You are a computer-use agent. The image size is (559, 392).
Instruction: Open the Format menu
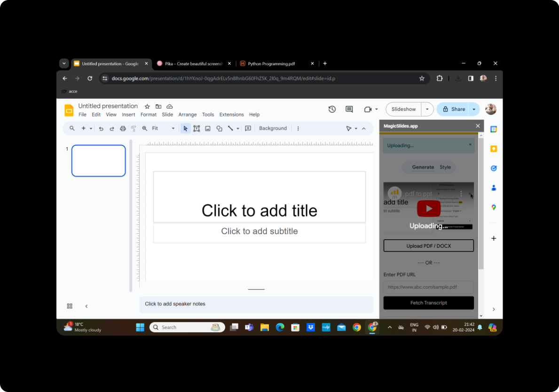(x=148, y=115)
